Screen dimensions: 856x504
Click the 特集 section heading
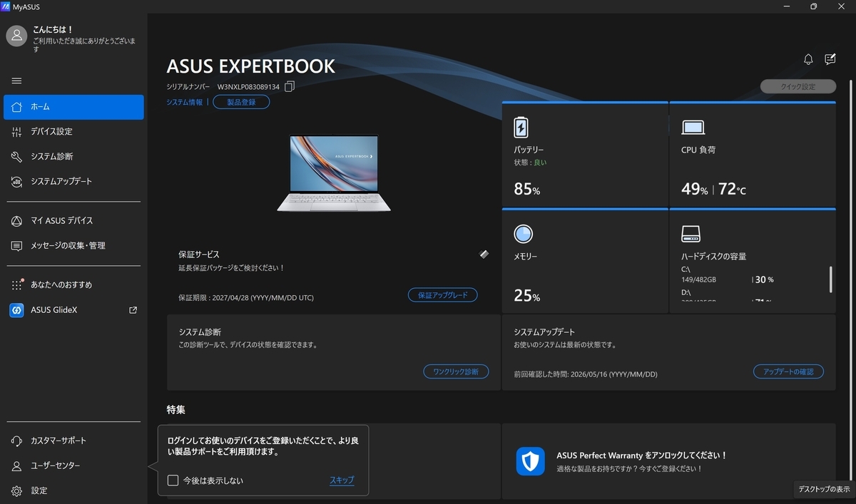(x=176, y=410)
